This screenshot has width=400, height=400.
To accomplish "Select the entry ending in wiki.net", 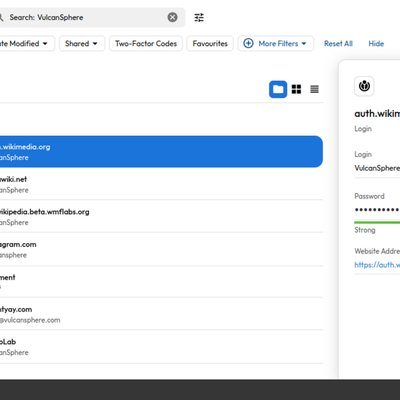I will point(161,184).
